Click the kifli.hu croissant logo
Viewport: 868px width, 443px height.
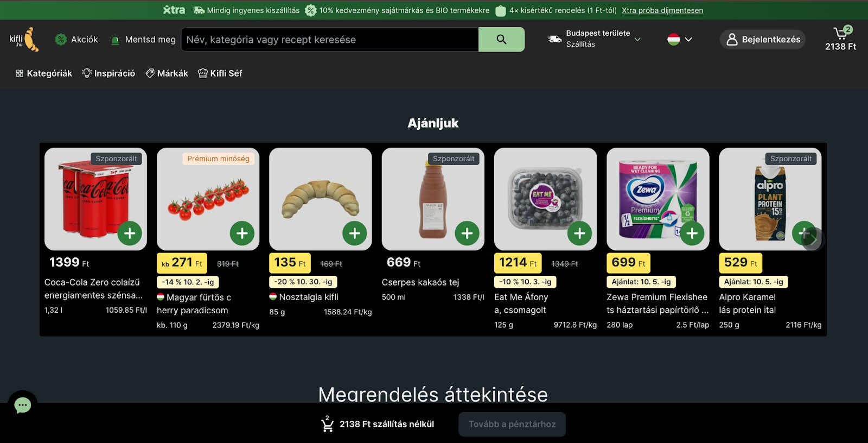[x=24, y=39]
